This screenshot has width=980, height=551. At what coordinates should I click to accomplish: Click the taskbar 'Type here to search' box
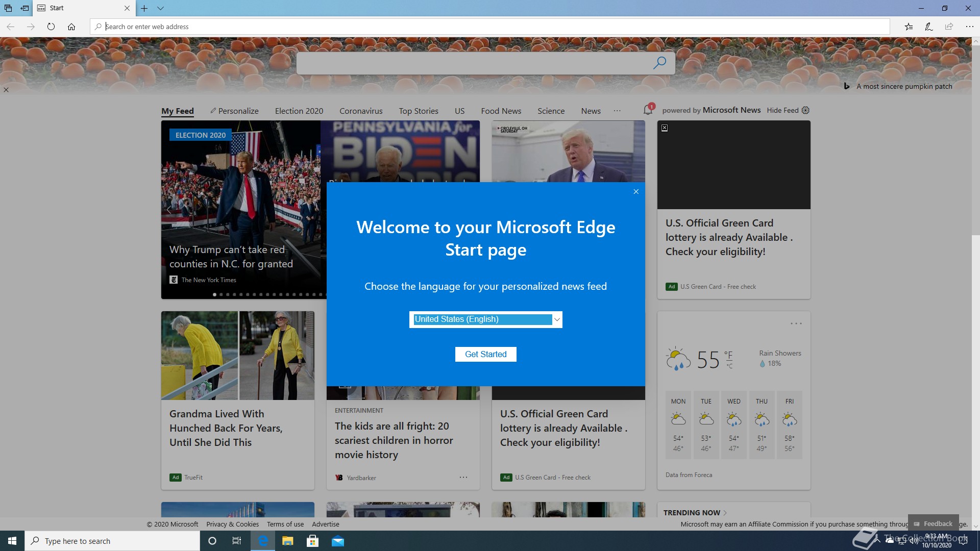[x=112, y=541]
